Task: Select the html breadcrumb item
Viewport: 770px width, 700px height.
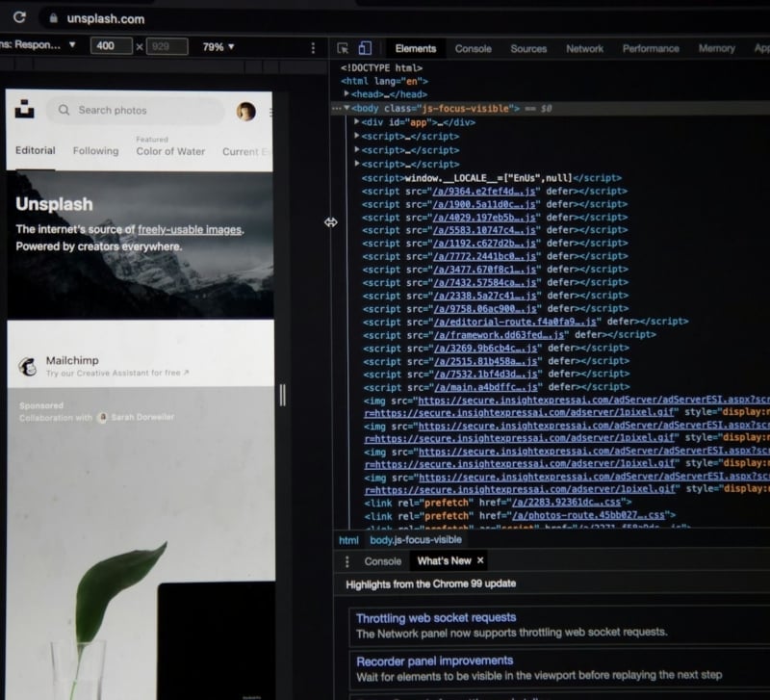Action: [x=348, y=540]
